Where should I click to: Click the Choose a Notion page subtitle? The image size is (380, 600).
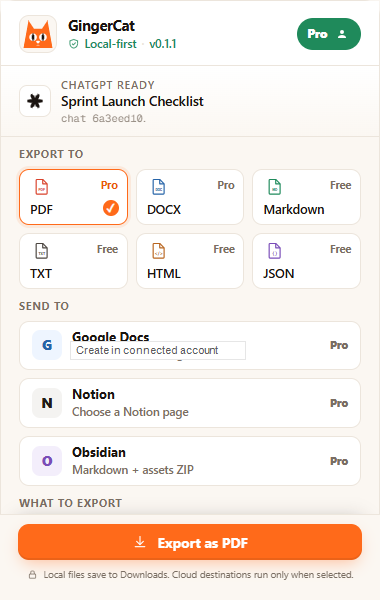click(x=130, y=412)
